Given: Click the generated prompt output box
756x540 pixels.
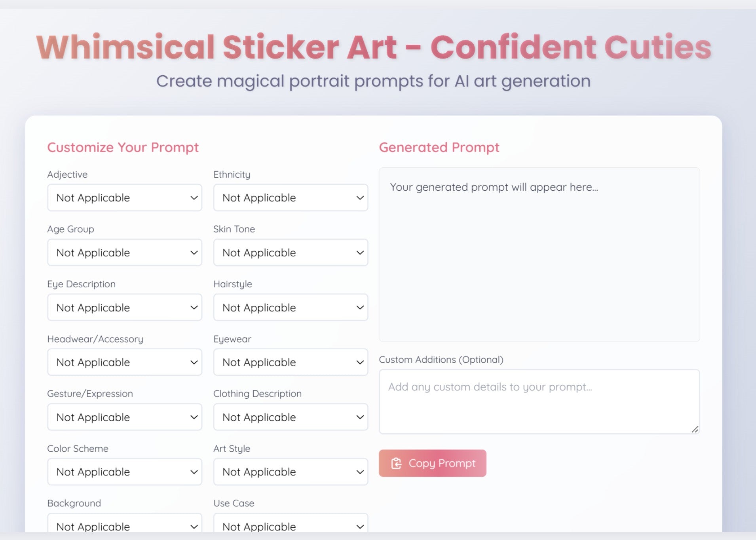Looking at the screenshot, I should pyautogui.click(x=539, y=255).
